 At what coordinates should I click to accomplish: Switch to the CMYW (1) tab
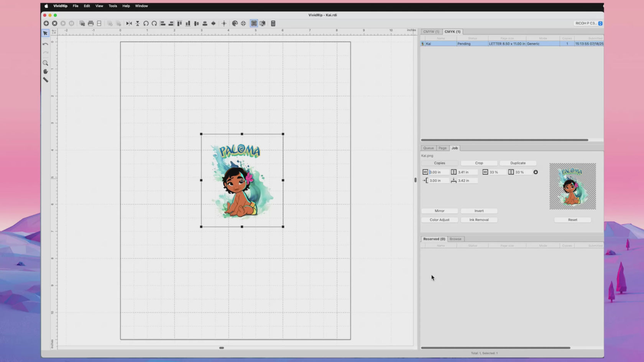click(431, 32)
